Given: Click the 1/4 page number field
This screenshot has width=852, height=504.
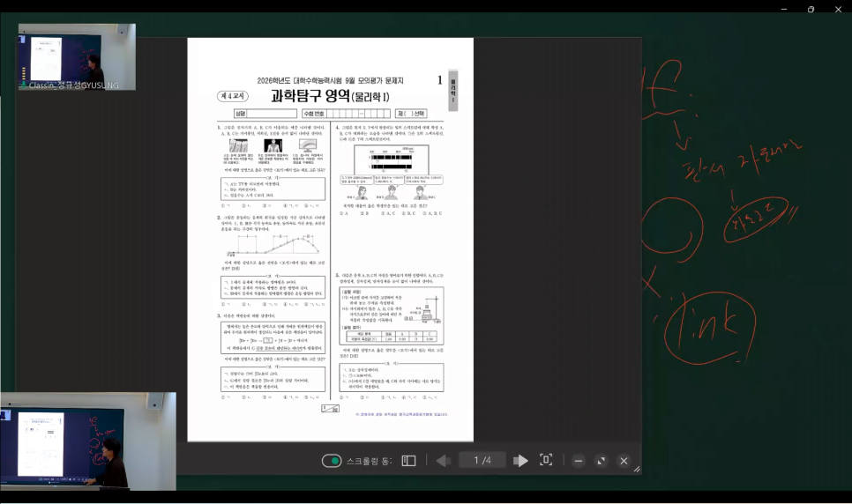Looking at the screenshot, I should pos(482,461).
